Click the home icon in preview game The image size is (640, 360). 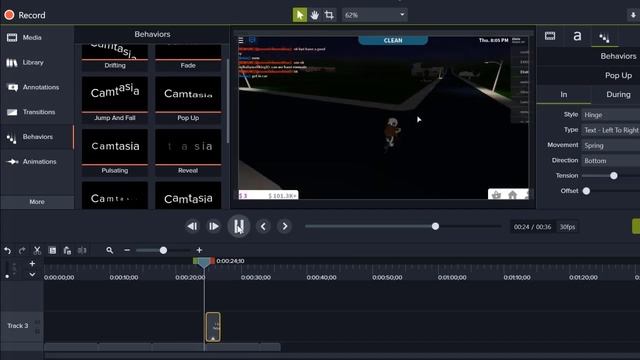[512, 195]
